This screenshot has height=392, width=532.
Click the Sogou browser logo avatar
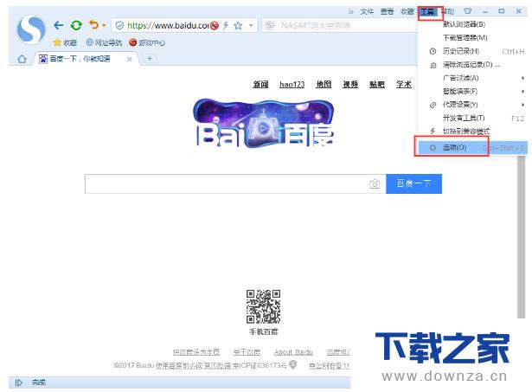[x=31, y=31]
